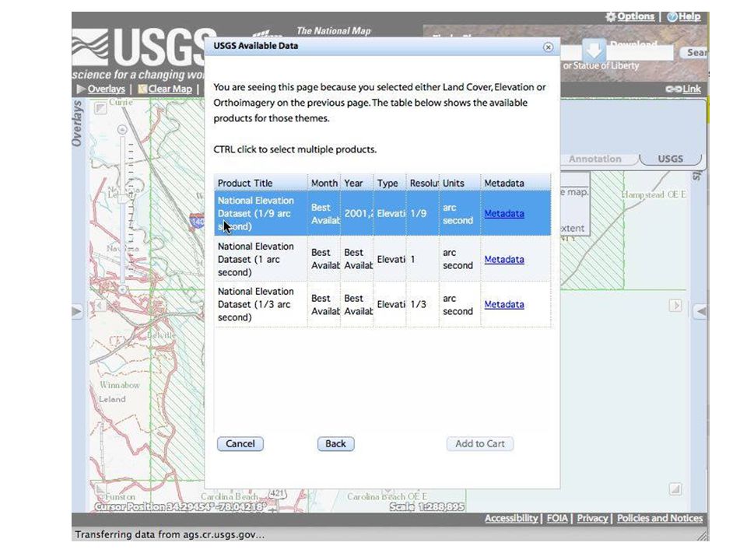Open the FOIA footer link
Screen dimensions: 747x560
pyautogui.click(x=557, y=519)
